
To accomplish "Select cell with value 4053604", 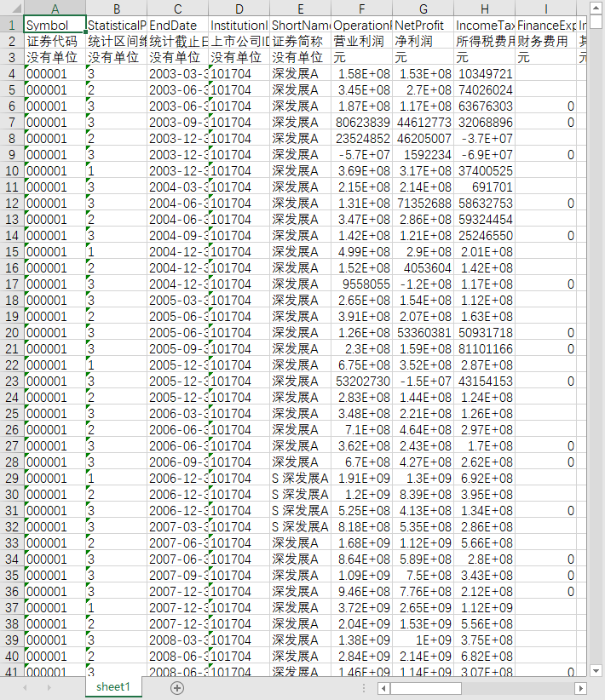I will pos(423,268).
